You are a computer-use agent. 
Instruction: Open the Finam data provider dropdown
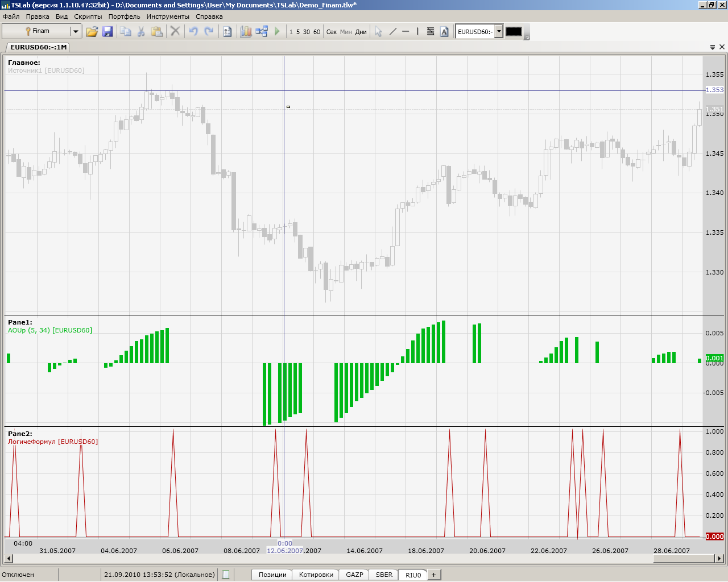(x=41, y=31)
